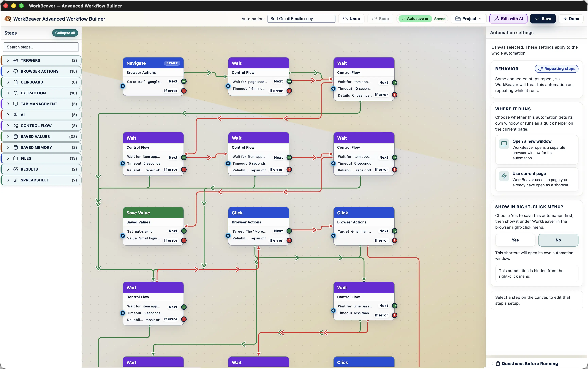
Task: Click the Save button
Action: click(543, 19)
